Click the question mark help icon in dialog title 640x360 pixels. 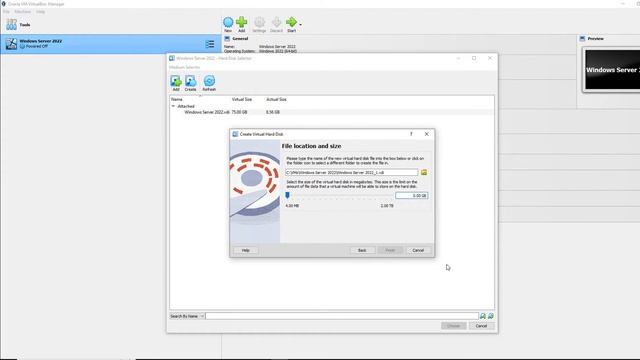click(411, 134)
